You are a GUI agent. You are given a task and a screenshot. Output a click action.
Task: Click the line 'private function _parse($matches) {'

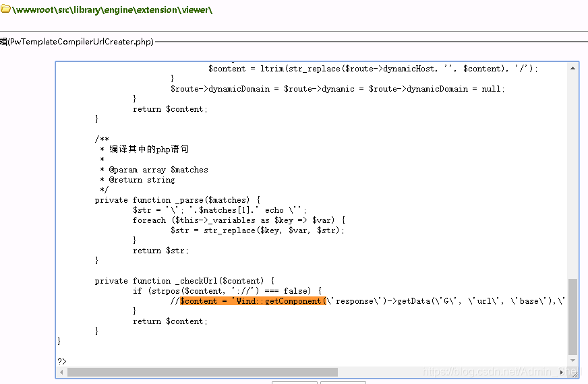(177, 200)
